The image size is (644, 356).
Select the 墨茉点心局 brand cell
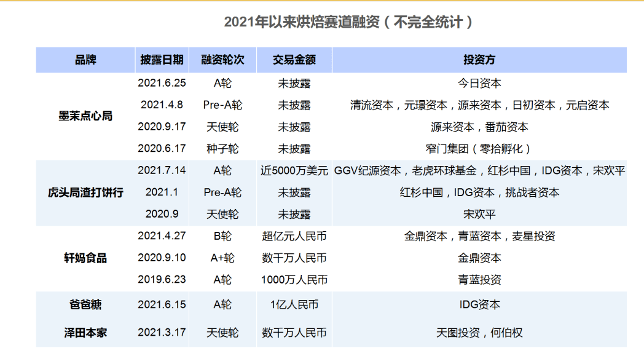(85, 116)
